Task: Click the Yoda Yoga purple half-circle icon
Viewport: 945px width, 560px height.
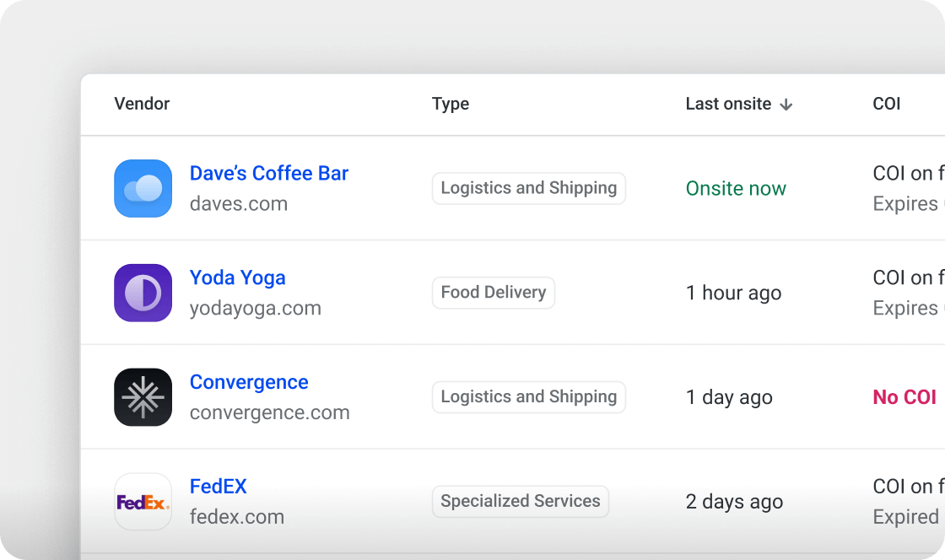Action: coord(143,293)
